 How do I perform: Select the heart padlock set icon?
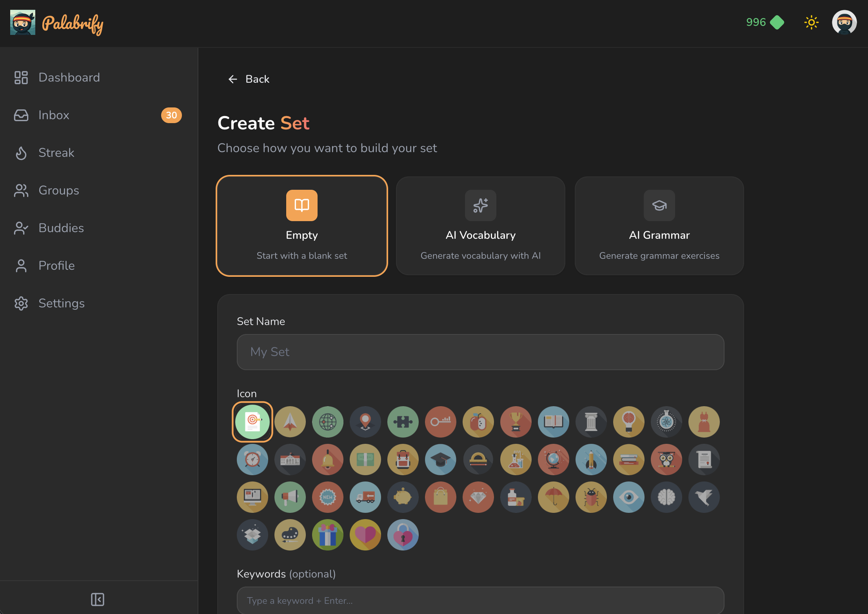[x=403, y=535]
